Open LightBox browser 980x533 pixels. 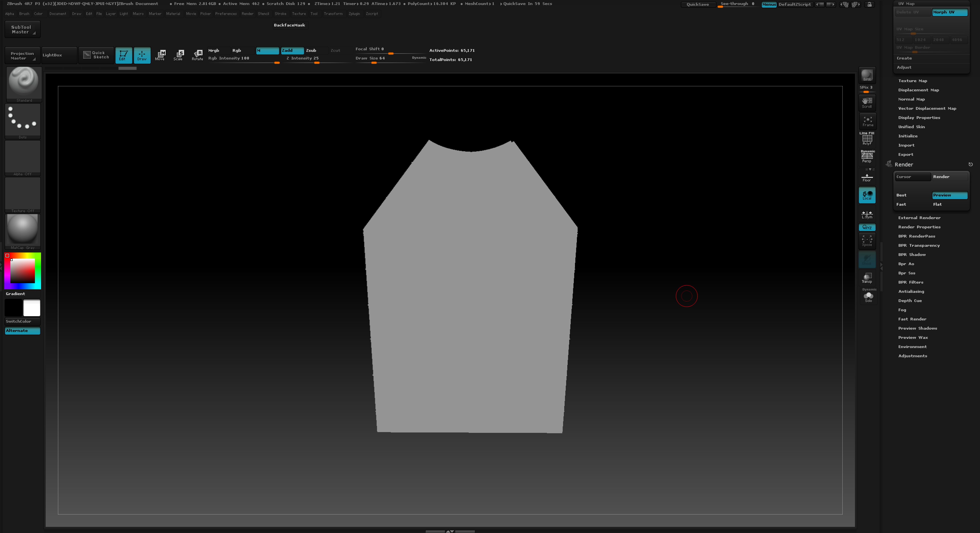point(59,55)
